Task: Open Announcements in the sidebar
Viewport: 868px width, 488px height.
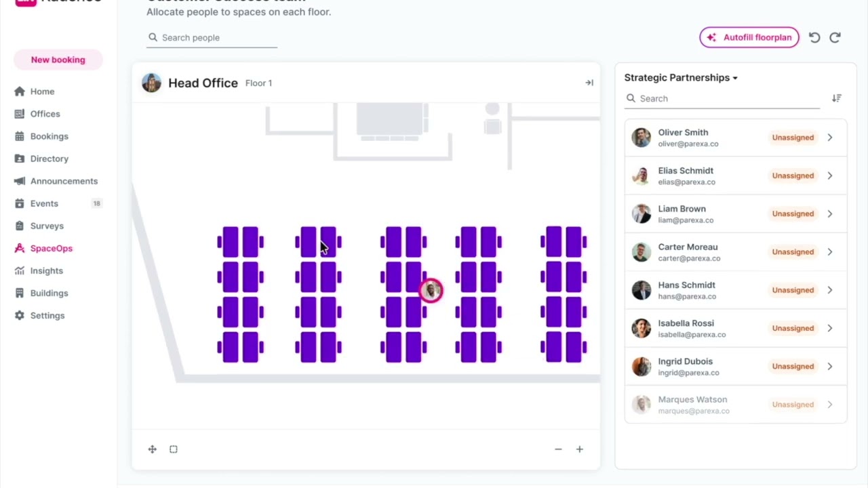Action: 64,181
